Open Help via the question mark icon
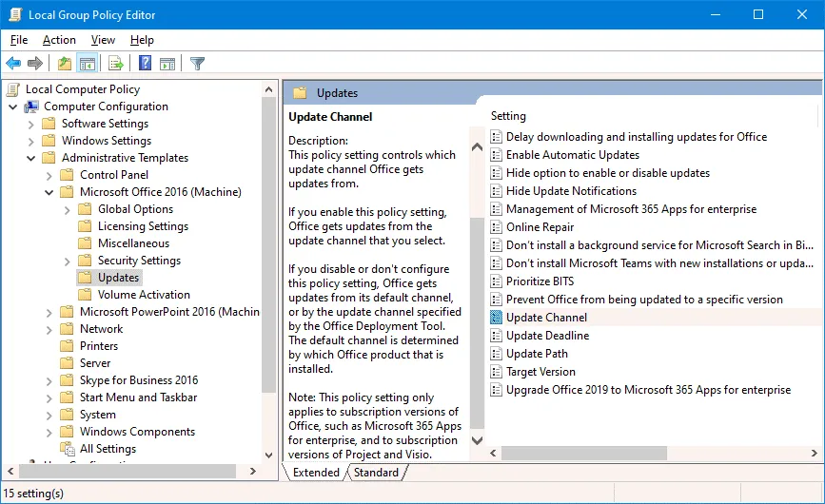Image resolution: width=825 pixels, height=504 pixels. pyautogui.click(x=145, y=64)
